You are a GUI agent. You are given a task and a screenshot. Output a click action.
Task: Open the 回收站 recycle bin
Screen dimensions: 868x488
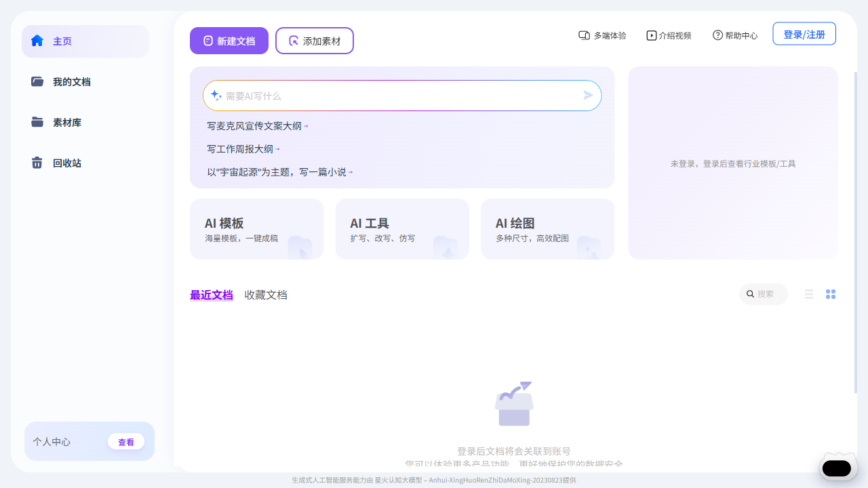66,163
